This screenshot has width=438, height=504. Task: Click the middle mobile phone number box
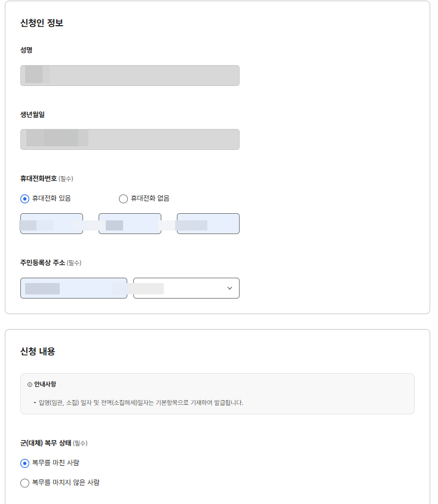coord(130,223)
